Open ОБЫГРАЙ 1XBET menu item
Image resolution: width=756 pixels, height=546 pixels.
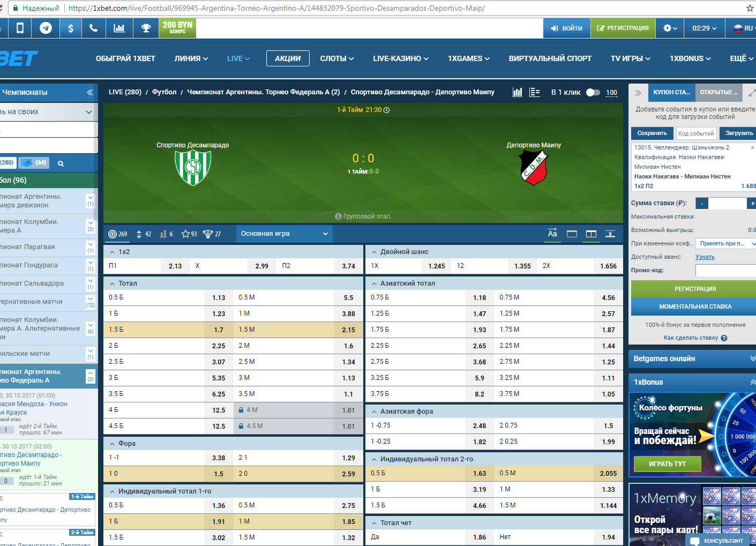(x=125, y=58)
